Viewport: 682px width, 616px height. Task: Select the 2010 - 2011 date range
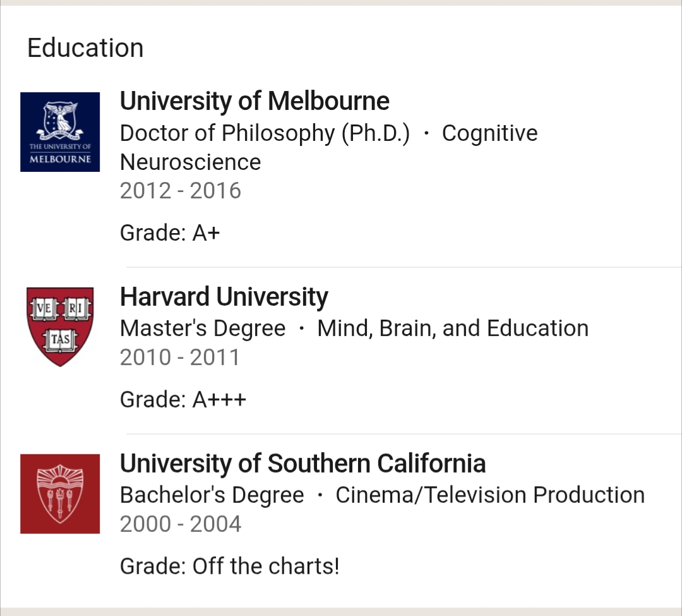point(180,358)
